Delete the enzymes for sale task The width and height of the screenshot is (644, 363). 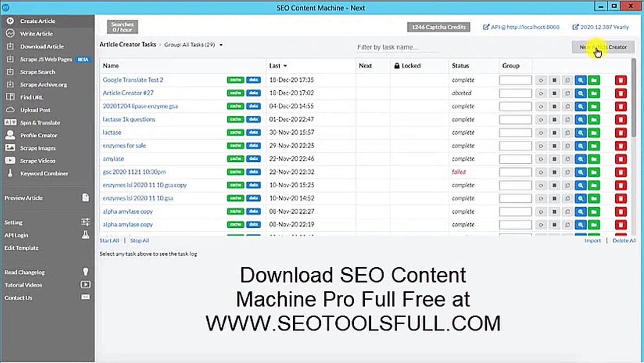pyautogui.click(x=621, y=146)
